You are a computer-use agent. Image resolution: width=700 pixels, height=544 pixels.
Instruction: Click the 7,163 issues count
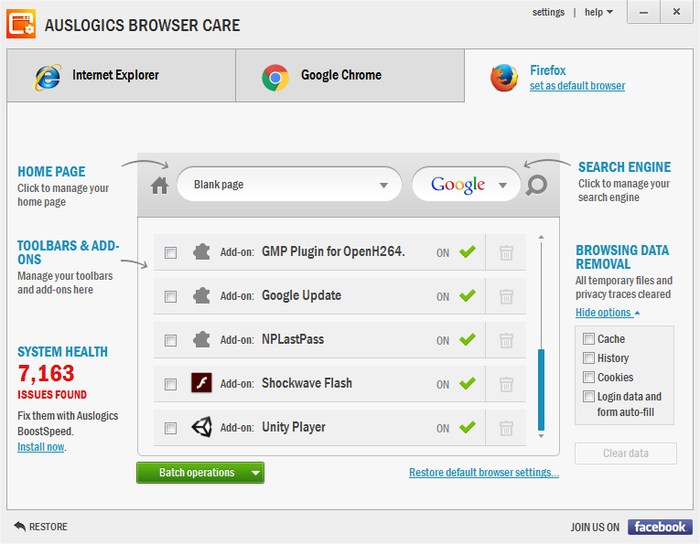(x=46, y=373)
